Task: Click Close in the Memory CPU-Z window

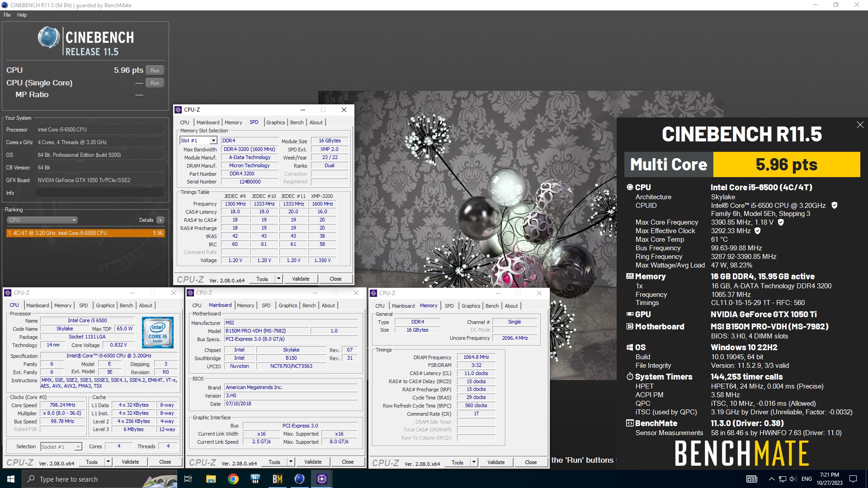Action: tap(531, 462)
